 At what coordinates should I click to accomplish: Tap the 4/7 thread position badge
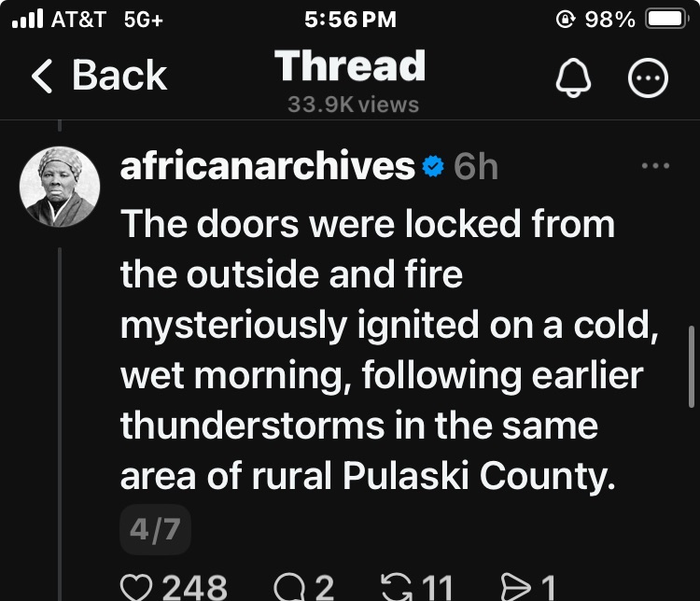pyautogui.click(x=155, y=531)
